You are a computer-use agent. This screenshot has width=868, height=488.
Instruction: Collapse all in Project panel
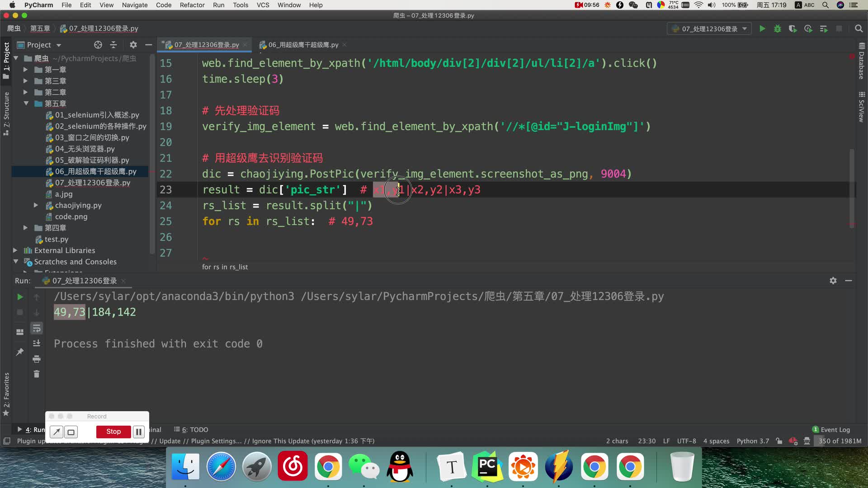[113, 45]
